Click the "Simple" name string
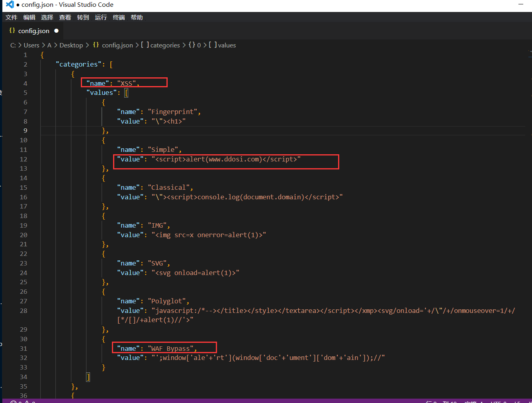Image resolution: width=532 pixels, height=403 pixels. [x=163, y=149]
